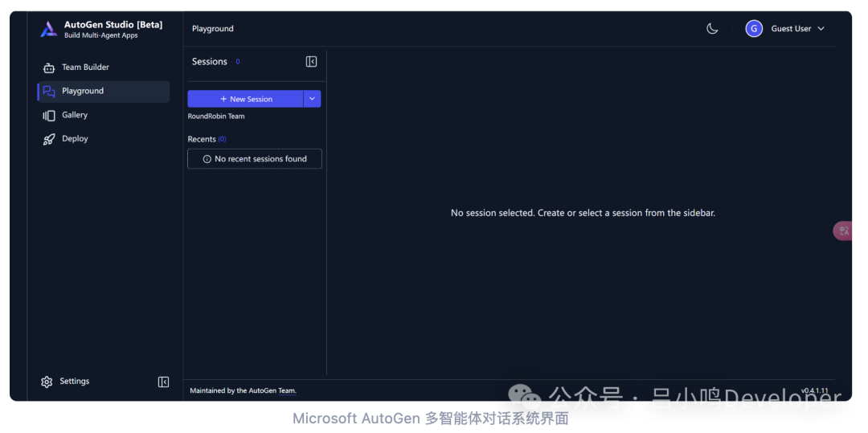Viewport: 868px width, 433px height.
Task: Create a New Session
Action: [245, 99]
